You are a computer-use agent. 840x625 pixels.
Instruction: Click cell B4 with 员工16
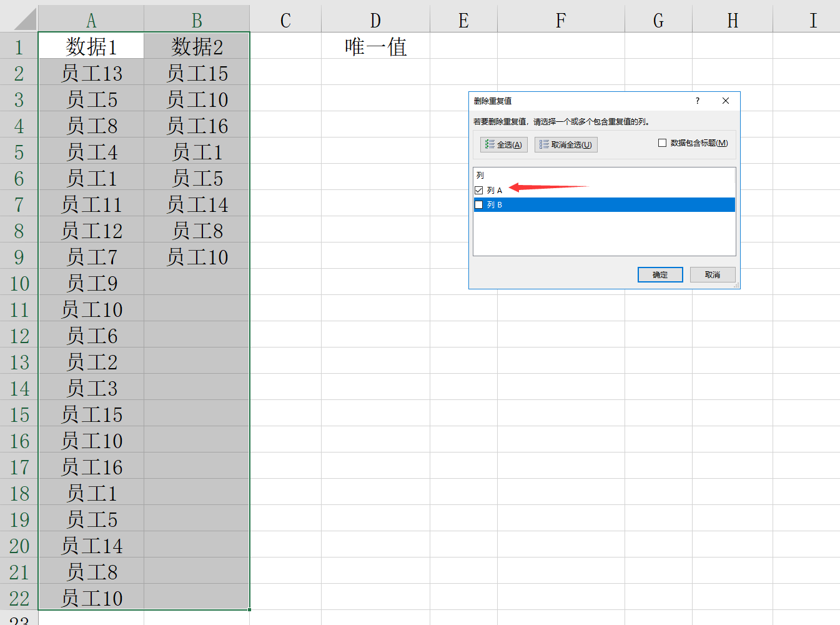pos(197,125)
